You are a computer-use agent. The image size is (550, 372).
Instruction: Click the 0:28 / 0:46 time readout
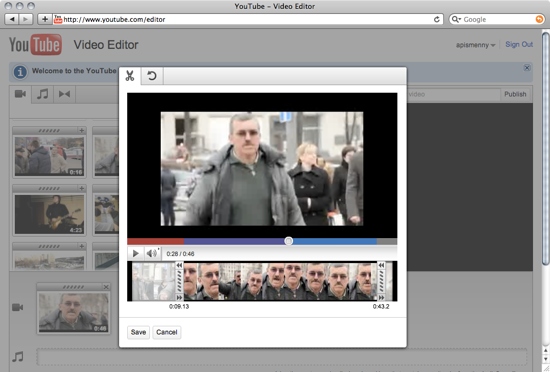(180, 254)
